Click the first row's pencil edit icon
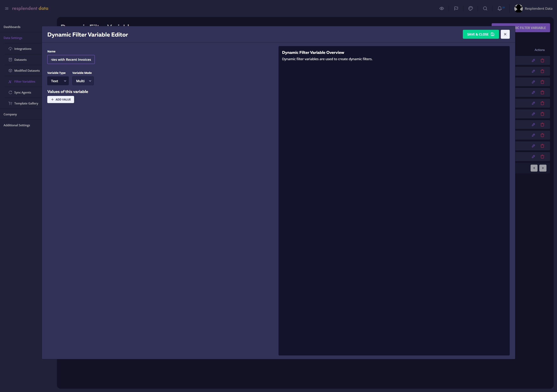Viewport: 557px width, 392px height. [x=533, y=61]
